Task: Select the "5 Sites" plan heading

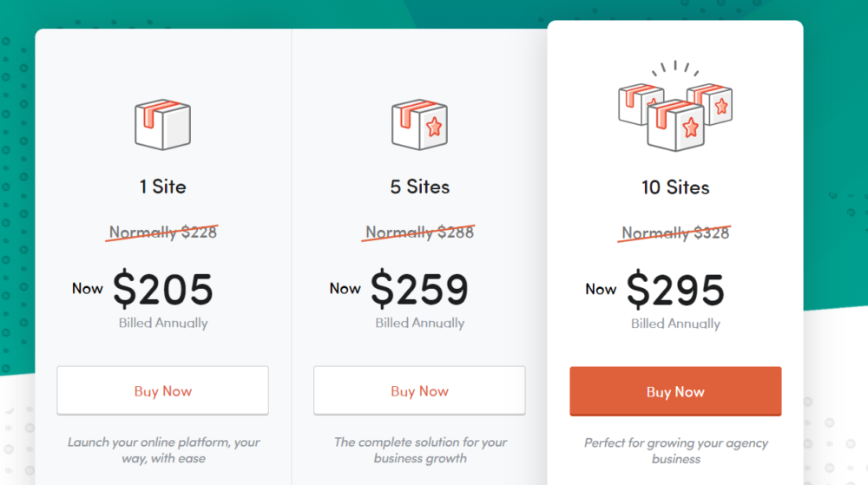Action: pyautogui.click(x=420, y=187)
